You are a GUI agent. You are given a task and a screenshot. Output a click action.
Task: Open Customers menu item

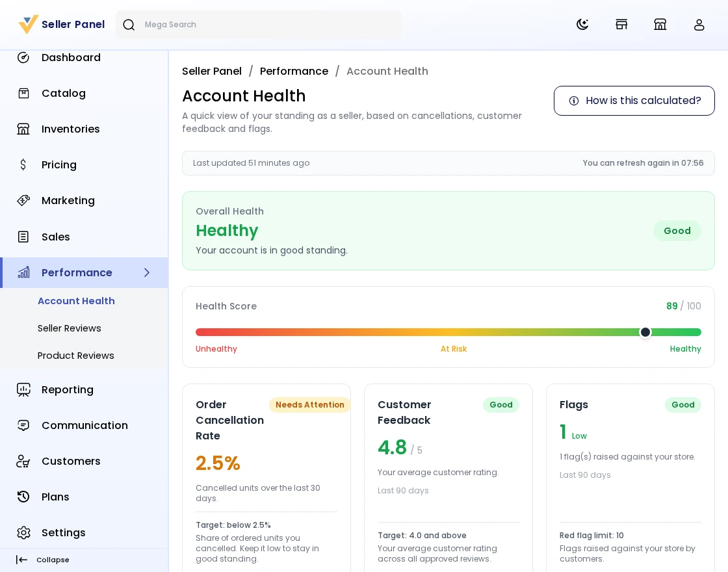pos(84,461)
